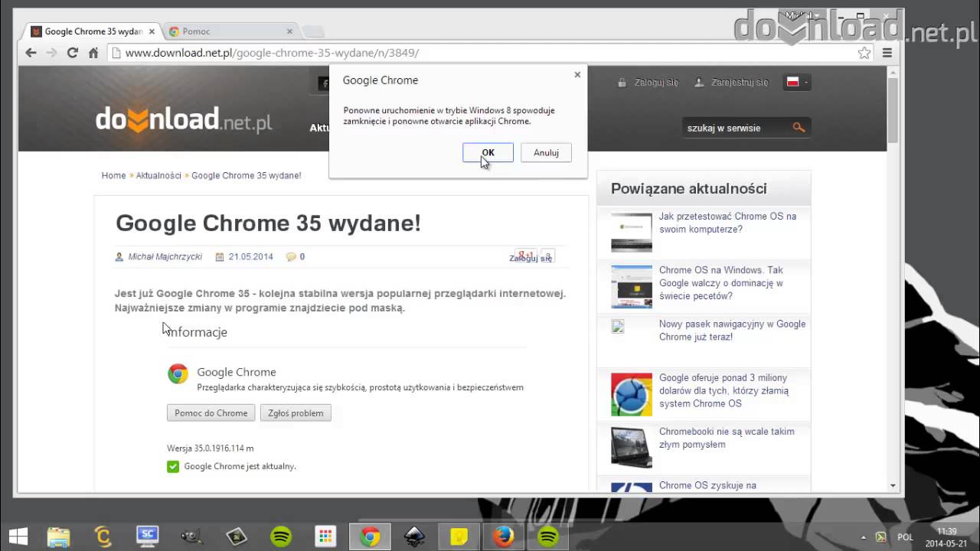Click the article title Google Chrome 35 wydane!
Viewport: 980px width, 551px height.
tap(268, 223)
